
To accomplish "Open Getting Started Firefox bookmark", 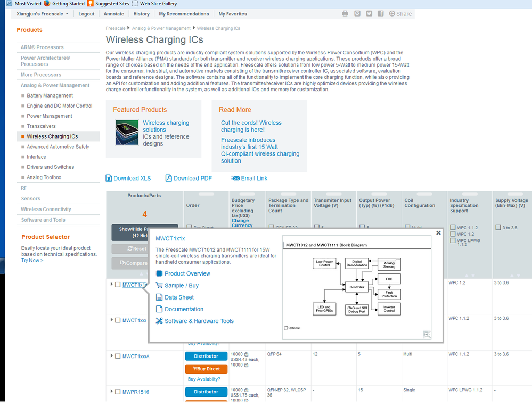I will 64,3.
